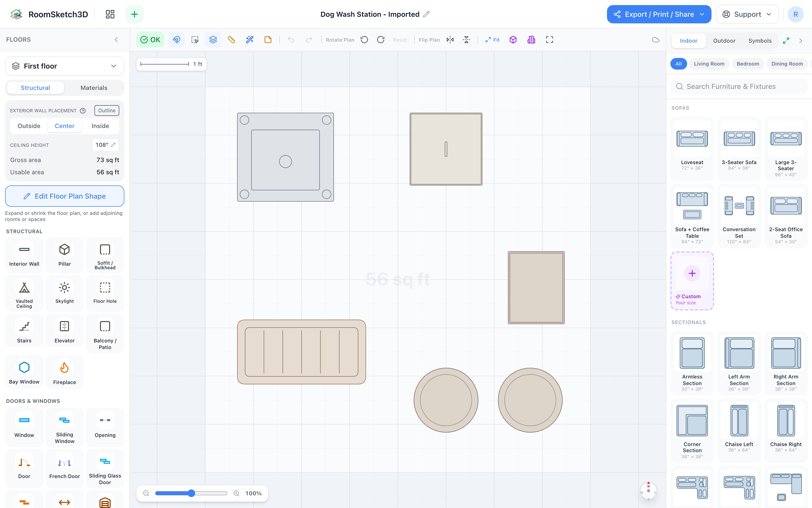Select the Symbols tab
Screen dimensions: 812x508
[760, 41]
